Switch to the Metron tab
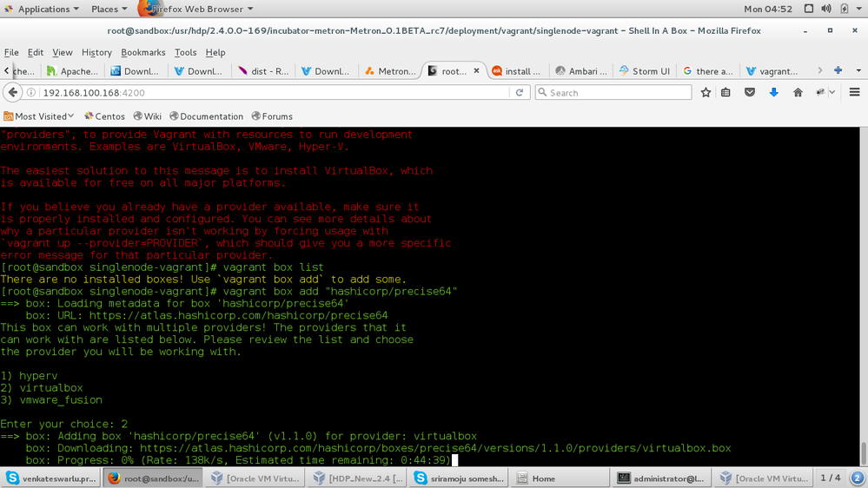Screen dimensions: 868x488 pos(391,71)
